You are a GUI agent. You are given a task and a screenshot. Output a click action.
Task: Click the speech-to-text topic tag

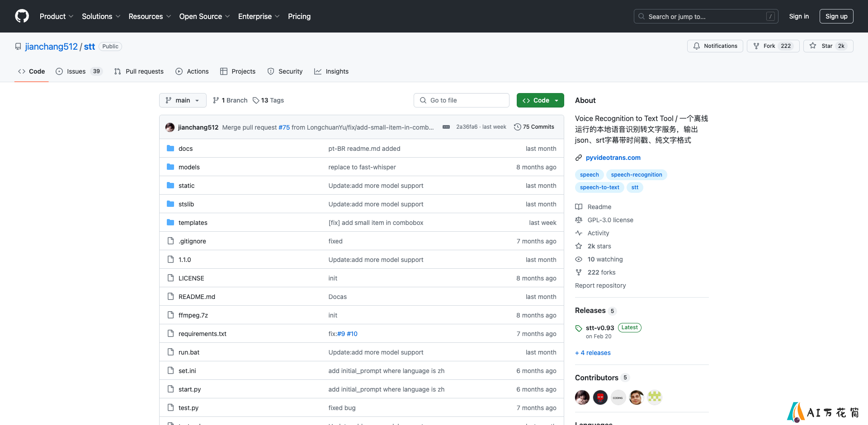599,187
